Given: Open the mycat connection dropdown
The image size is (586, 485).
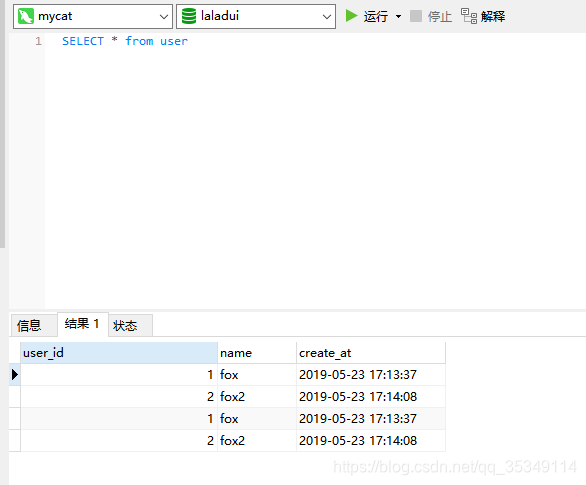Looking at the screenshot, I should pos(163,16).
